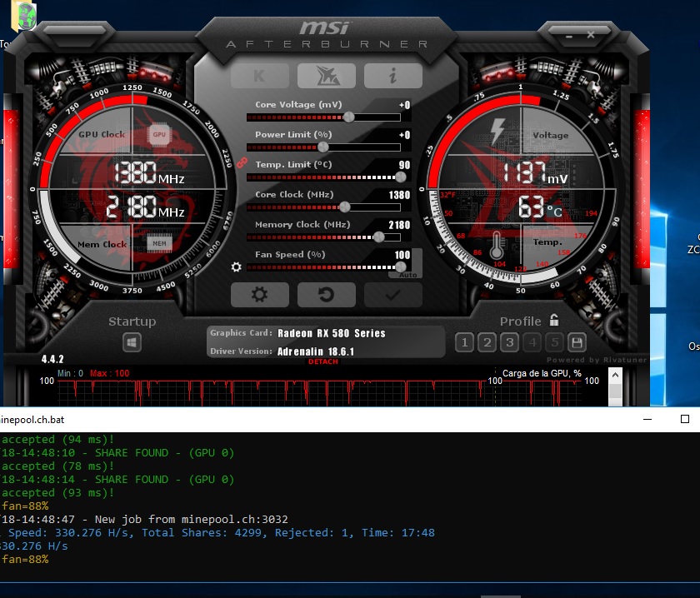Select profile slot 5
The height and width of the screenshot is (598, 700).
554,343
